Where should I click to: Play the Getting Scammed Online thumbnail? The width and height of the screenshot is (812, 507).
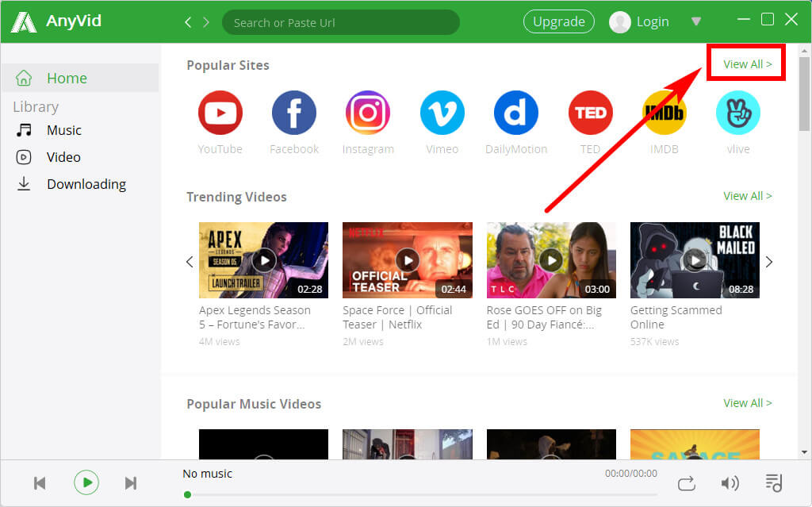click(695, 260)
